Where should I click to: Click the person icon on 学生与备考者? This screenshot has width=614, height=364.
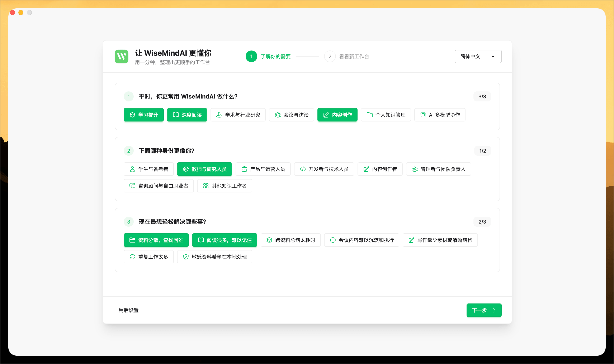click(132, 169)
